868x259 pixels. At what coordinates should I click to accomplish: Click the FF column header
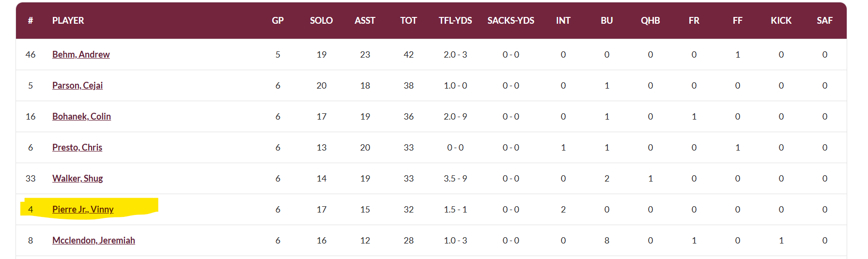737,21
